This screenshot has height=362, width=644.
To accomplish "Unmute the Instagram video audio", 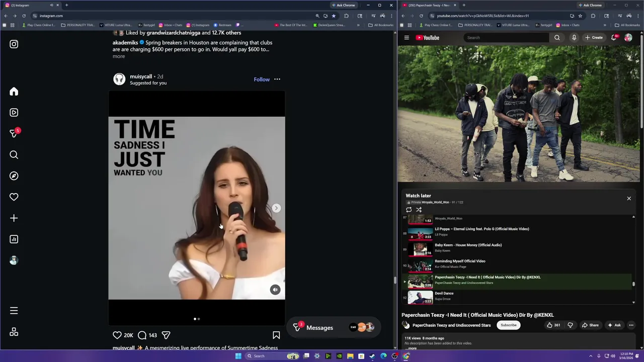I will (x=275, y=290).
